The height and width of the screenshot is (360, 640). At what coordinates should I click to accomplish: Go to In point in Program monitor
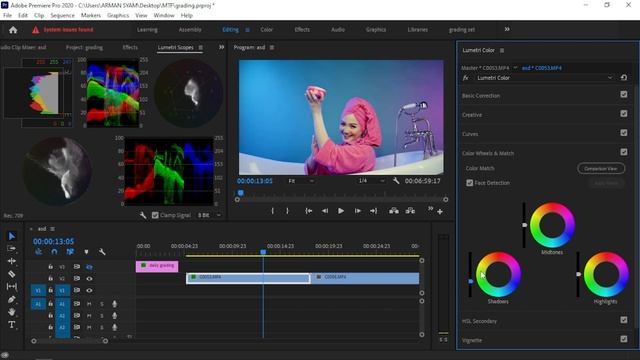click(x=309, y=211)
